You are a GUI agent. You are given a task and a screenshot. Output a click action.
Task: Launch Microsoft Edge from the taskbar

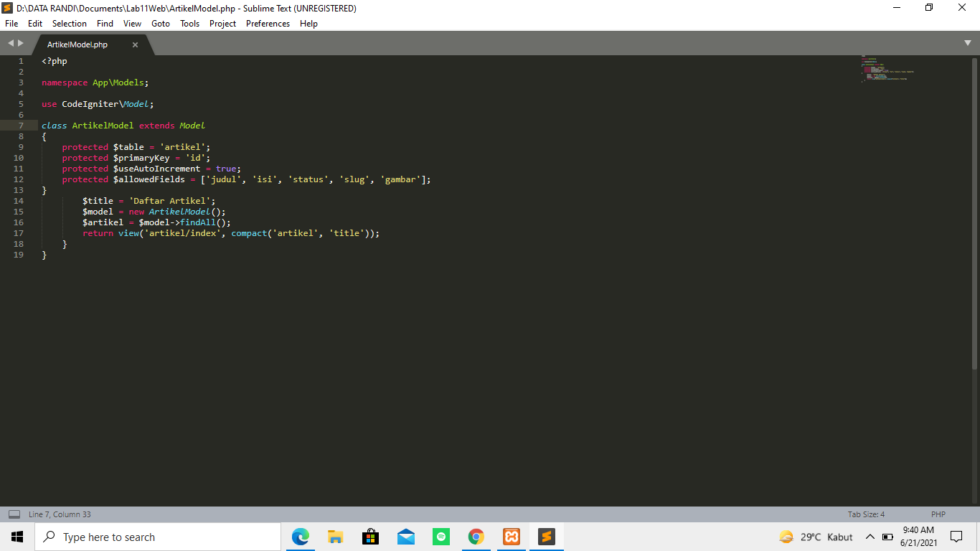pos(300,537)
